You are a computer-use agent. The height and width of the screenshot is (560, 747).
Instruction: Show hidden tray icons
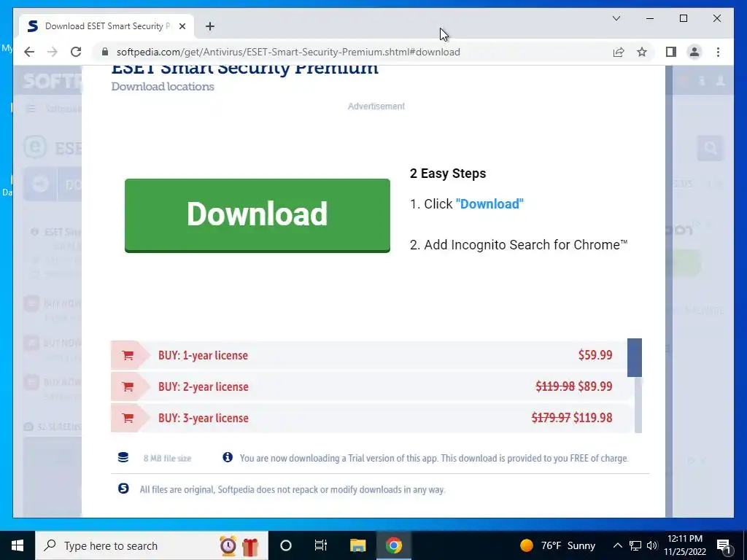pos(617,545)
